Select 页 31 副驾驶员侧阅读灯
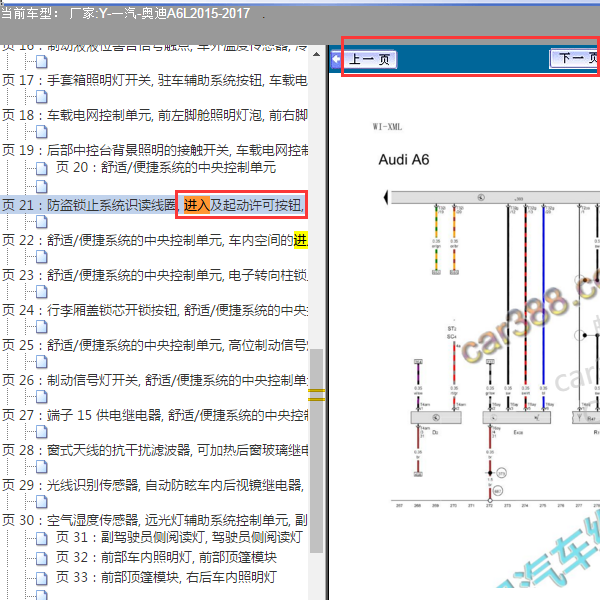The image size is (600, 600). tap(179, 537)
